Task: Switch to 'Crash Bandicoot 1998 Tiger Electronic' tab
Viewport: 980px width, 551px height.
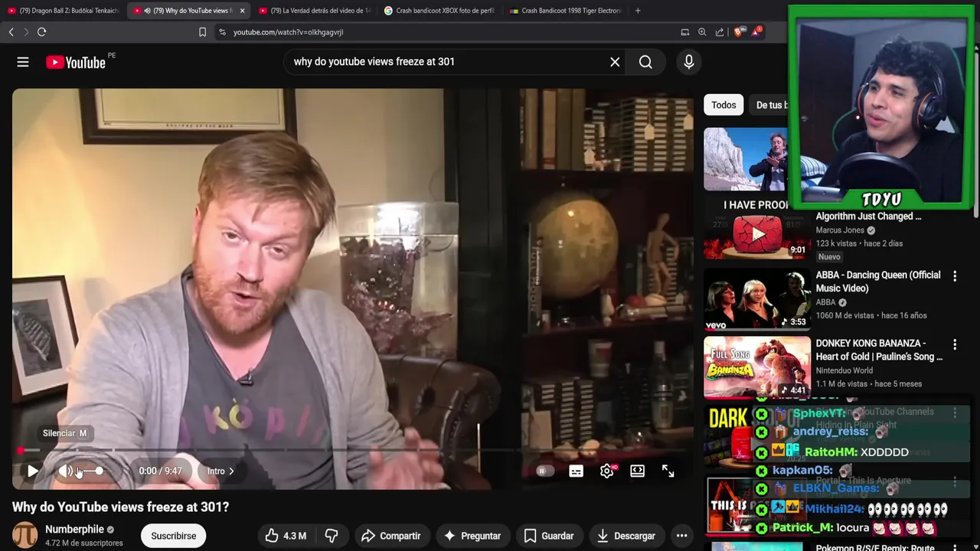Action: pos(565,11)
